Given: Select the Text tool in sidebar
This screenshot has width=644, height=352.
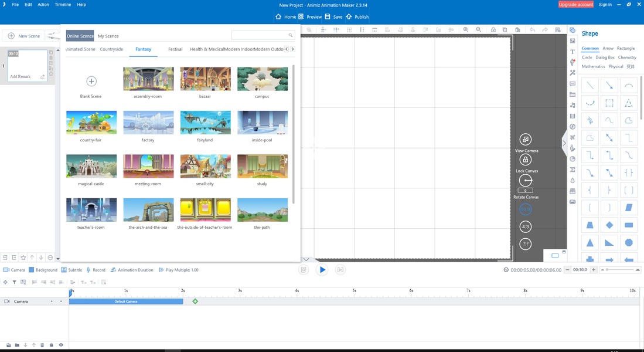Looking at the screenshot, I should (x=573, y=52).
